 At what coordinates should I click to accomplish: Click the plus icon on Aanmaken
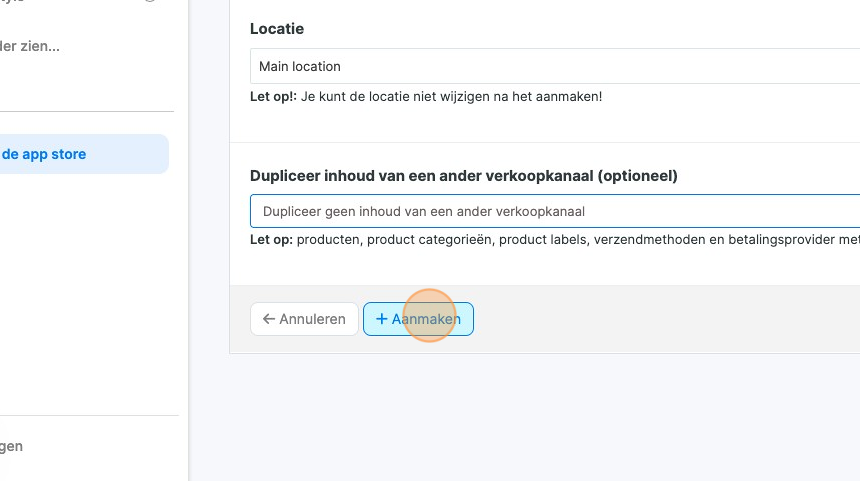click(381, 319)
